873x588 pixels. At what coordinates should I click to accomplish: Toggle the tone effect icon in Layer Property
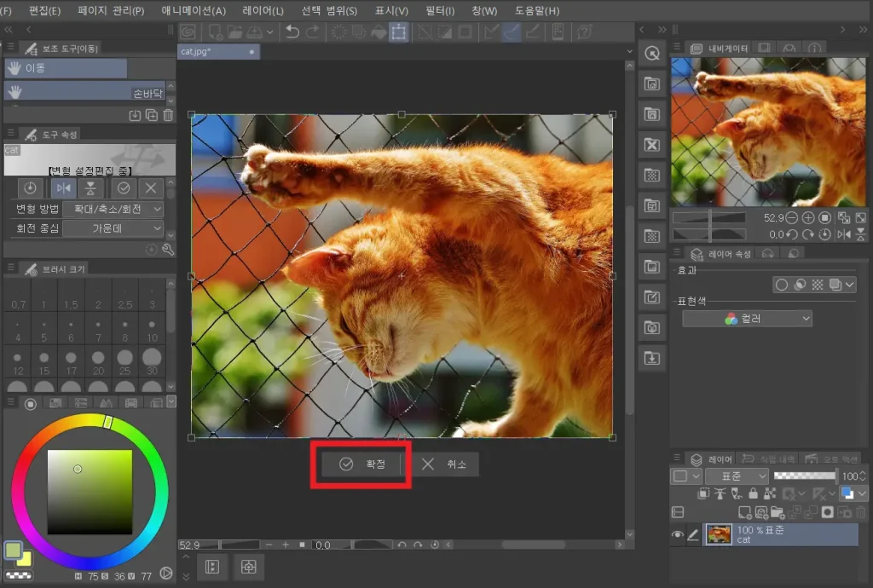[x=818, y=285]
